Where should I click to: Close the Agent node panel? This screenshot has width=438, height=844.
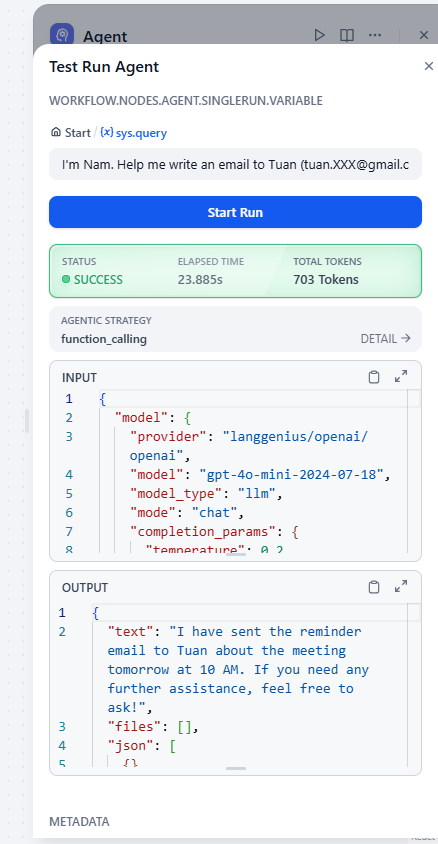(x=424, y=35)
